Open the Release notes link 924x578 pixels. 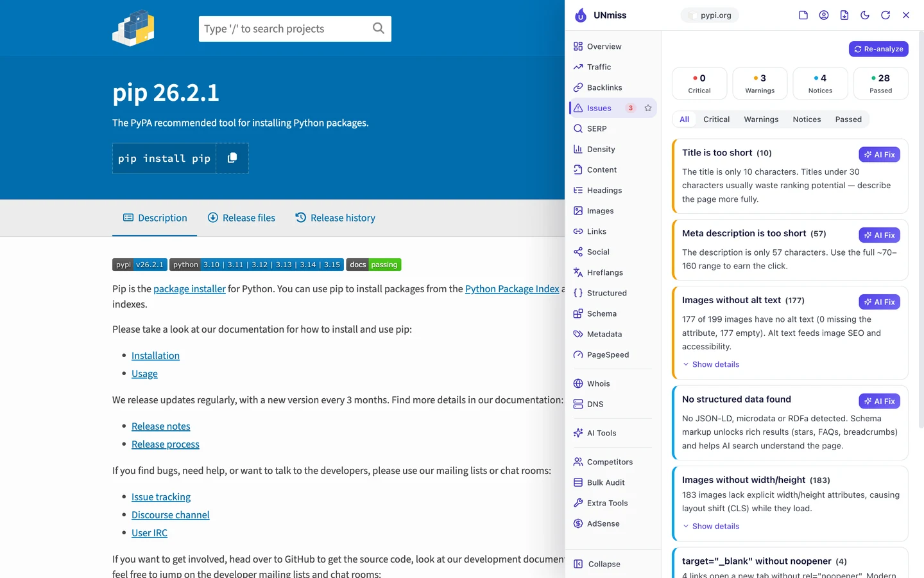[161, 426]
